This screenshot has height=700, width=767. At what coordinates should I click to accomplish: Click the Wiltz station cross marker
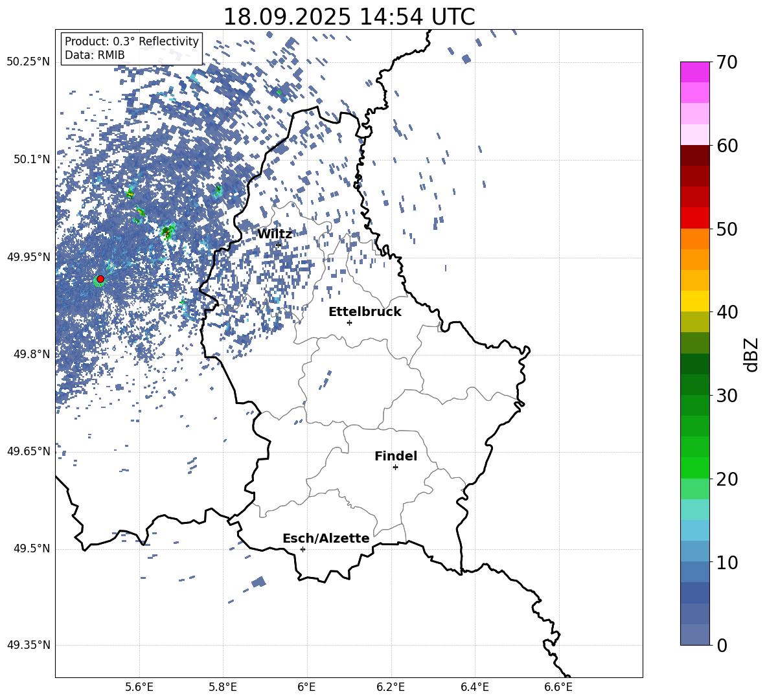pyautogui.click(x=279, y=245)
